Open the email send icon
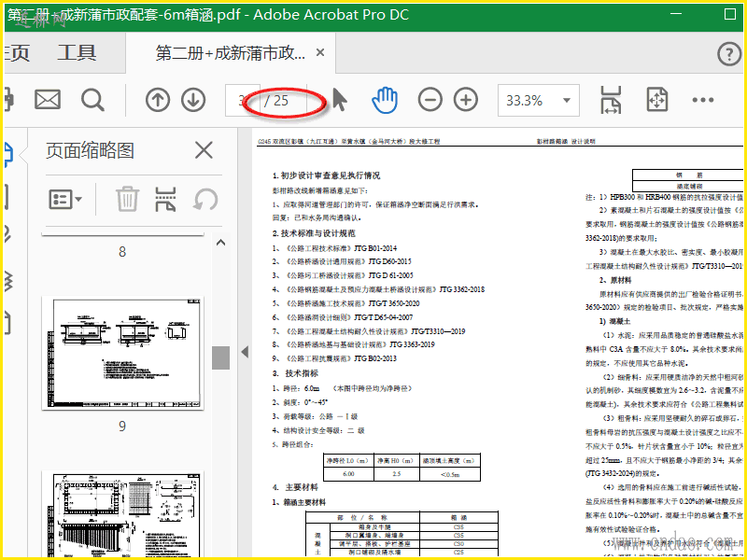 point(48,100)
